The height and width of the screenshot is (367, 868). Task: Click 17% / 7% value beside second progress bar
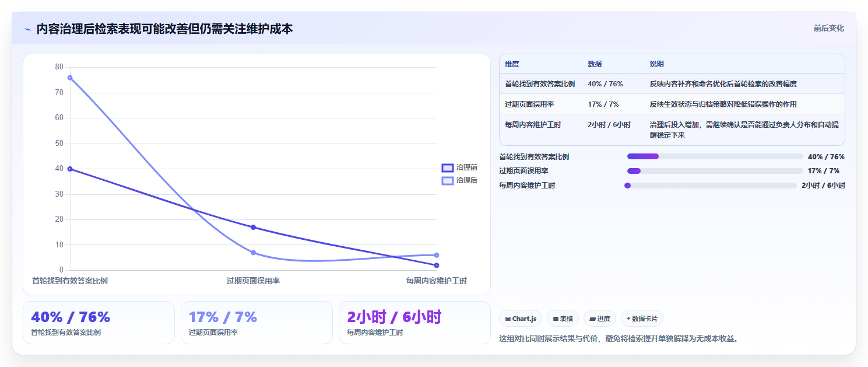[x=824, y=171]
